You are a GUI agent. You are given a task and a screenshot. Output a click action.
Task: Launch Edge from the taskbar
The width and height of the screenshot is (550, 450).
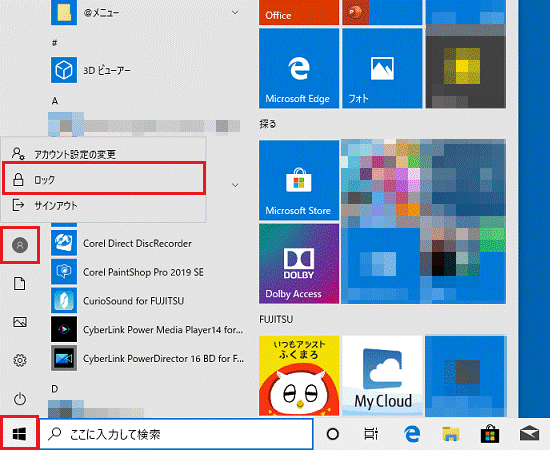[412, 434]
